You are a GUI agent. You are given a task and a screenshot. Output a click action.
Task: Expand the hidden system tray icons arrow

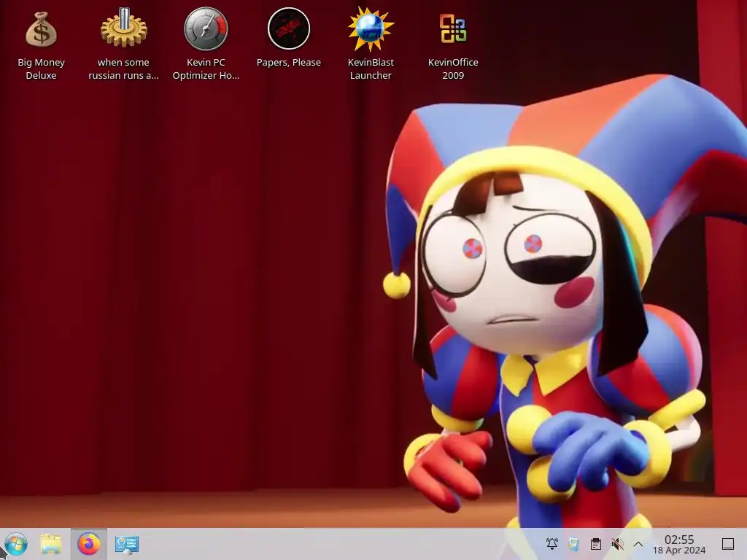coord(638,544)
